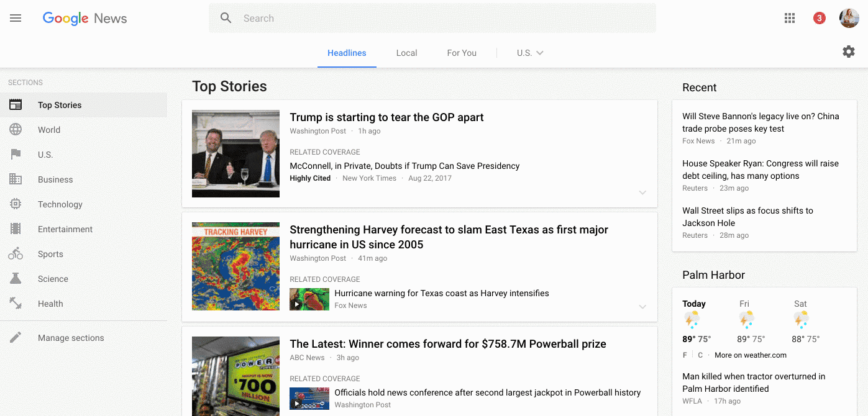The image size is (868, 416).
Task: Open the U.S. edition dropdown
Action: (530, 53)
